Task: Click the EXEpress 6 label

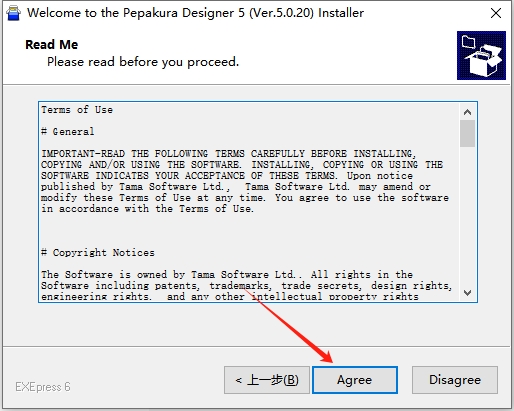Action: point(43,387)
